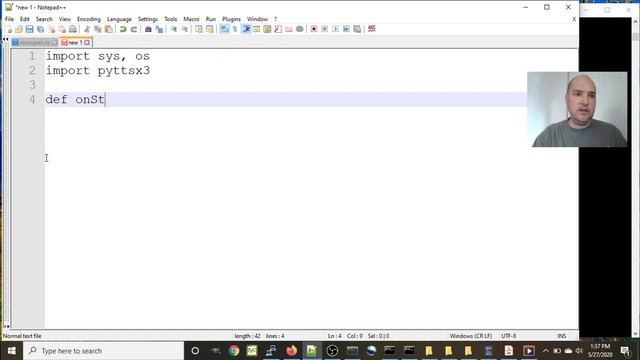Image resolution: width=640 pixels, height=360 pixels.
Task: Toggle synchronized vertical scrolling
Action: (x=199, y=29)
